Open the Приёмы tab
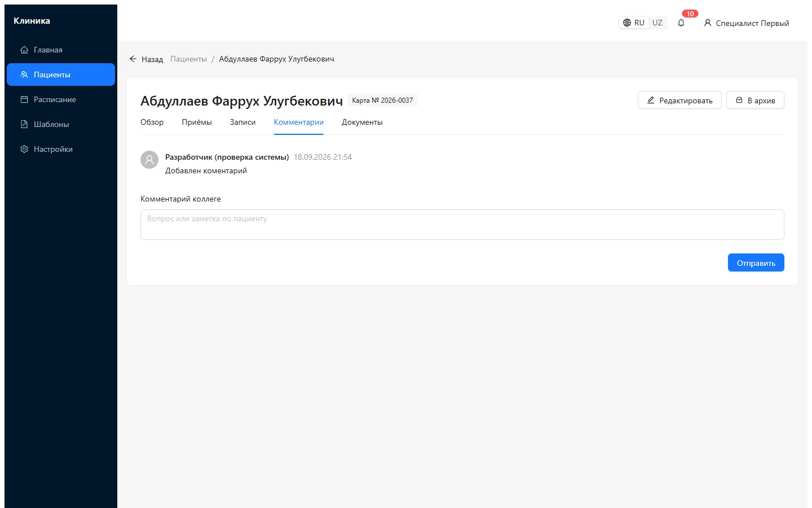 coord(197,122)
